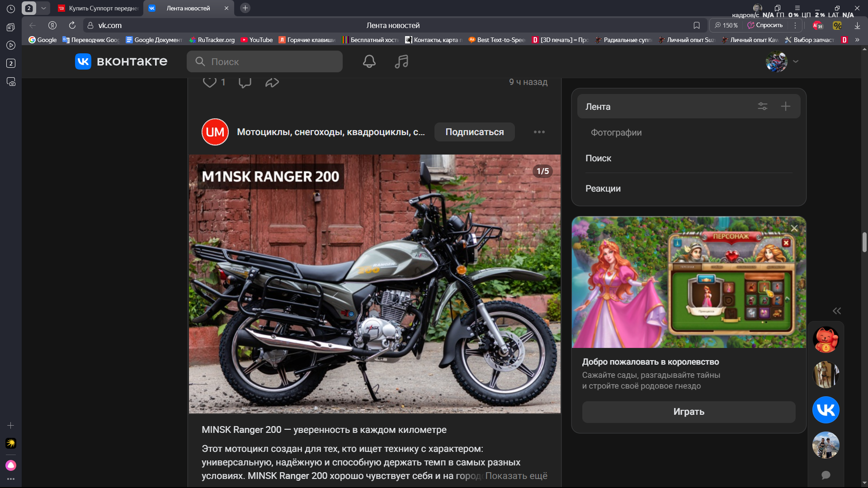Open the sidebar media player icon
The image size is (868, 488).
[x=11, y=45]
